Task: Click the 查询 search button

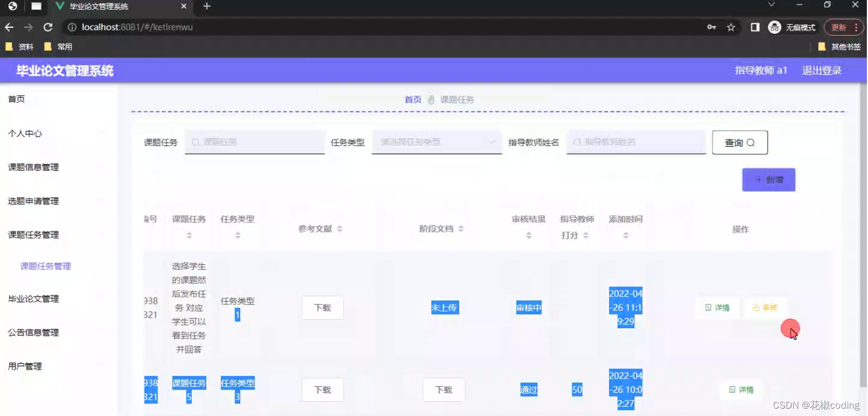Action: (x=740, y=143)
